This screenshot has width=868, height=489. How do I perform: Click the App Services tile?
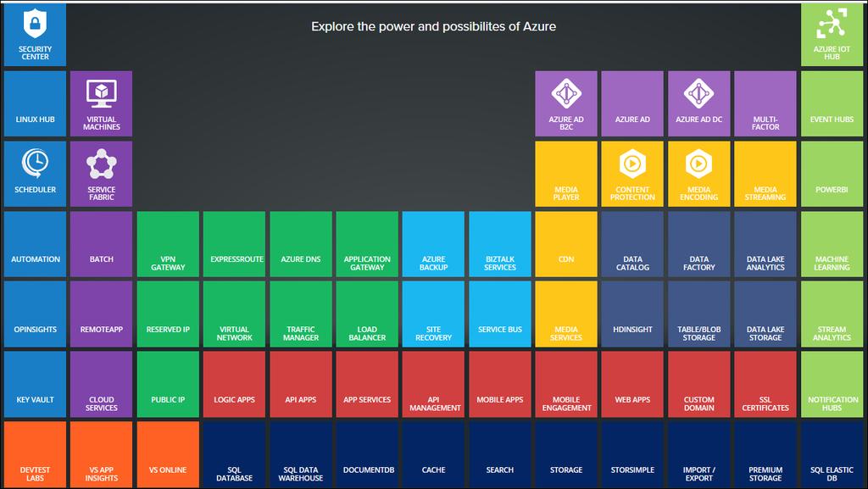367,385
